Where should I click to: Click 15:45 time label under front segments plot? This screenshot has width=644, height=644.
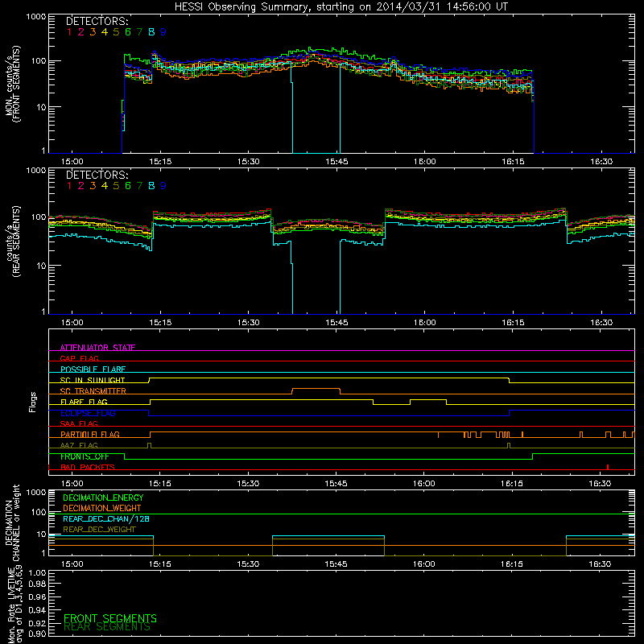[x=336, y=162]
